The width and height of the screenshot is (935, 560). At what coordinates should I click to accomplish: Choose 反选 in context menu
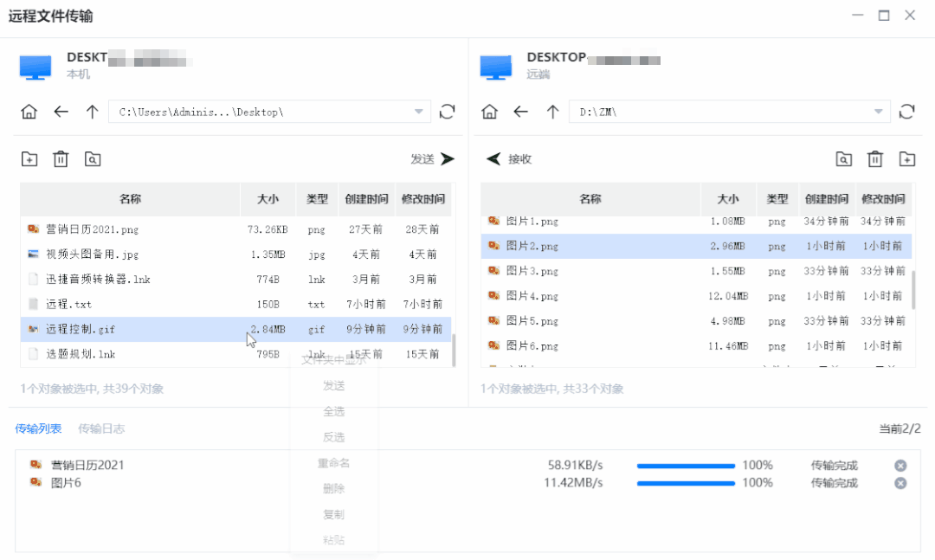coord(334,437)
